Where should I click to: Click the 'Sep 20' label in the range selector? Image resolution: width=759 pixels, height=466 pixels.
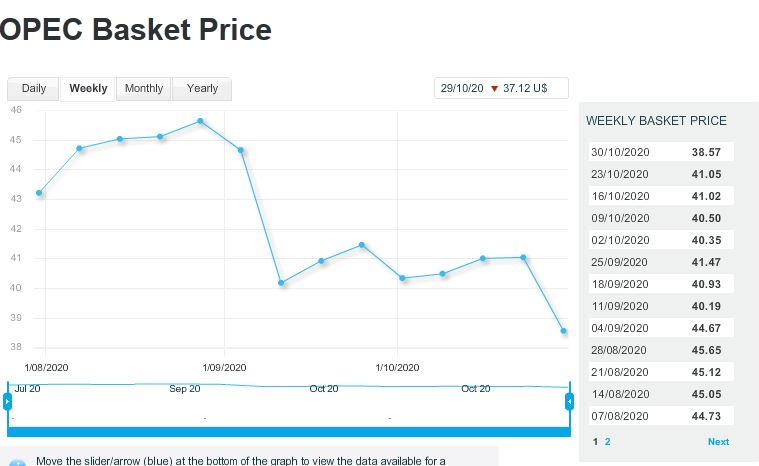185,388
